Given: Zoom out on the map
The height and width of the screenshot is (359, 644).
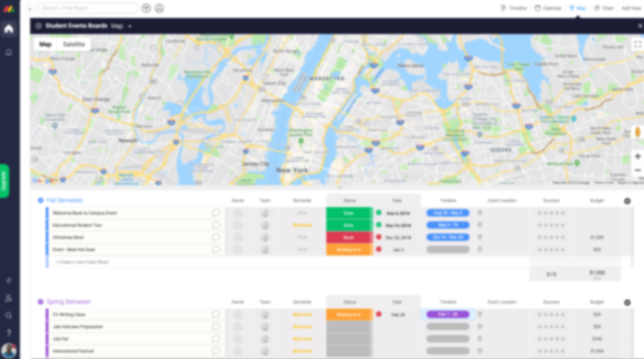Looking at the screenshot, I should tap(637, 170).
